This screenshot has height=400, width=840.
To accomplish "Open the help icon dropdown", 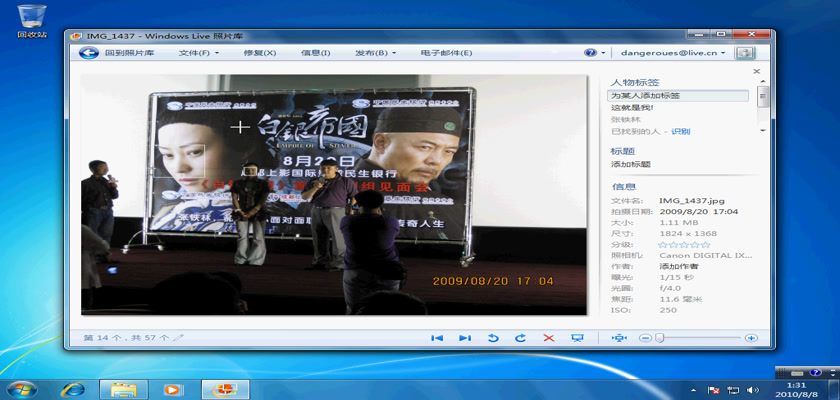I will pos(595,53).
